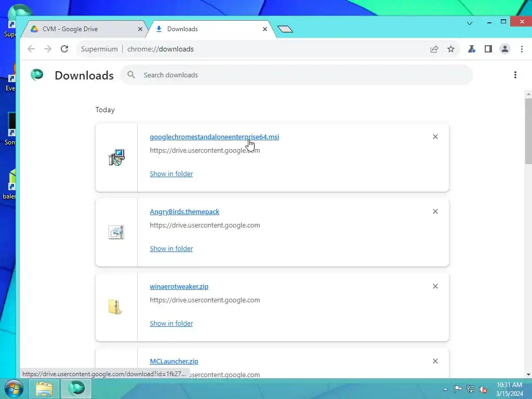The image size is (532, 399).
Task: Open the Windows Start menu orb
Action: tap(14, 389)
